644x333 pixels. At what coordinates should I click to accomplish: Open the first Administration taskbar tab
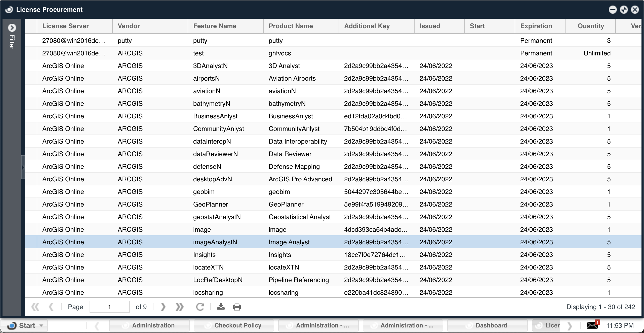click(x=149, y=325)
